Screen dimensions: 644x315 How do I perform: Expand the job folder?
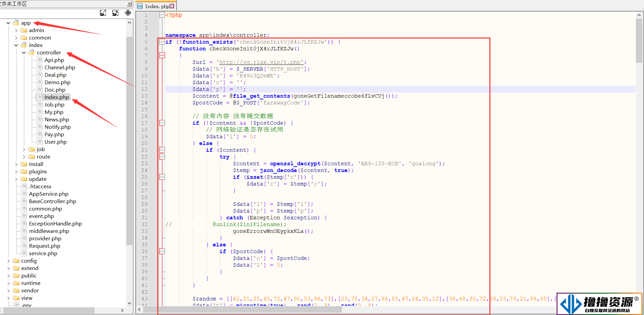pyautogui.click(x=24, y=149)
